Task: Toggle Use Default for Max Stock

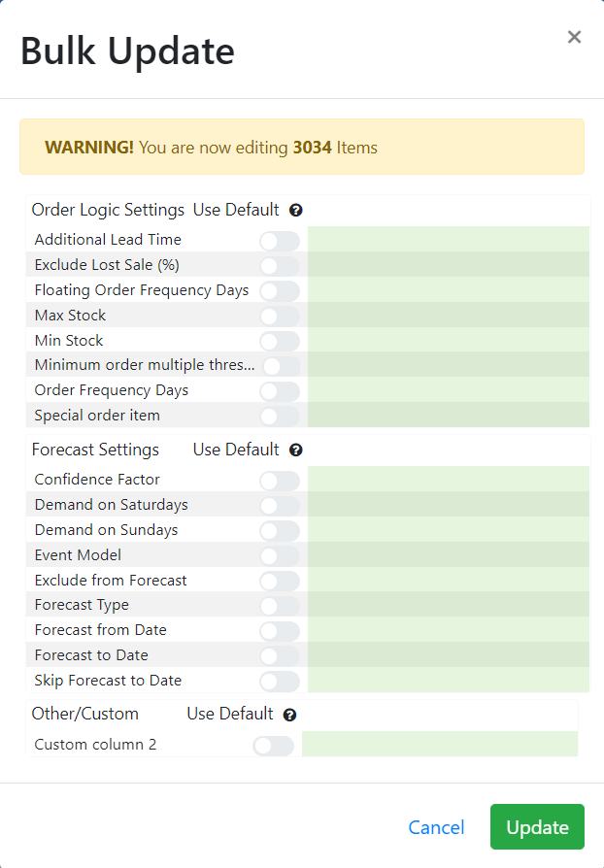Action: 280,316
